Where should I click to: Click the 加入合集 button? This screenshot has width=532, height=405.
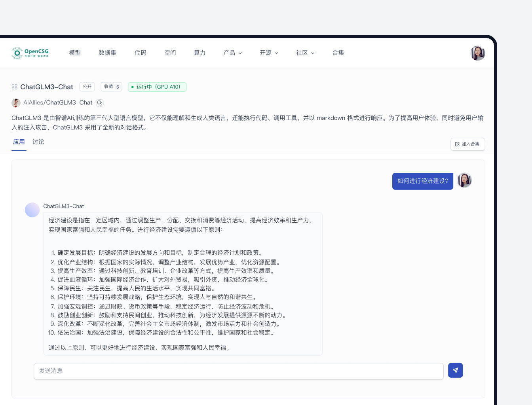pos(467,144)
